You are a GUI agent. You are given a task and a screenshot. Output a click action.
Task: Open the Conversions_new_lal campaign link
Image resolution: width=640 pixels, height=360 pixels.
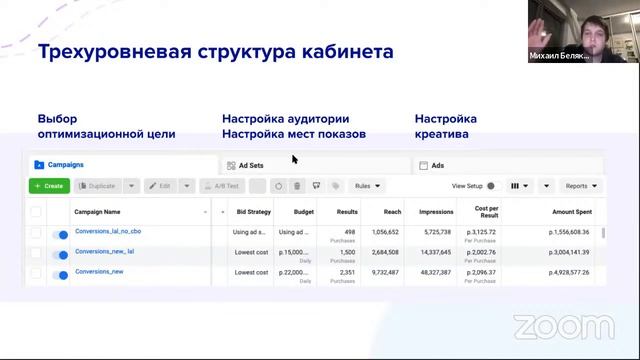tap(104, 251)
